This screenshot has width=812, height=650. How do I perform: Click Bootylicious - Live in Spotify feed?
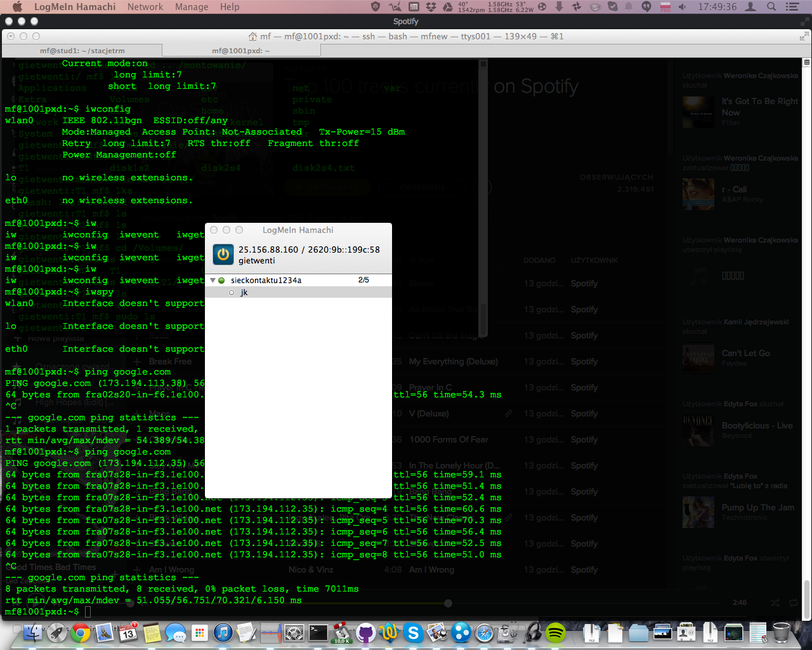click(757, 426)
